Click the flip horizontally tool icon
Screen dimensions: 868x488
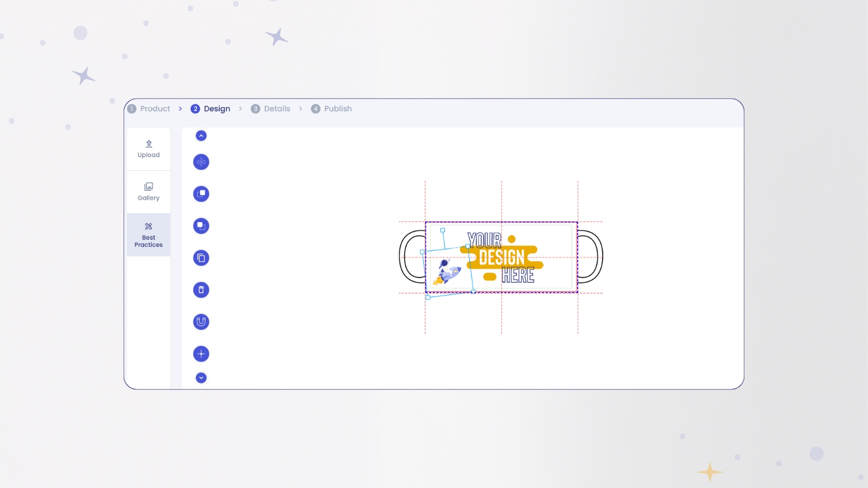(201, 162)
